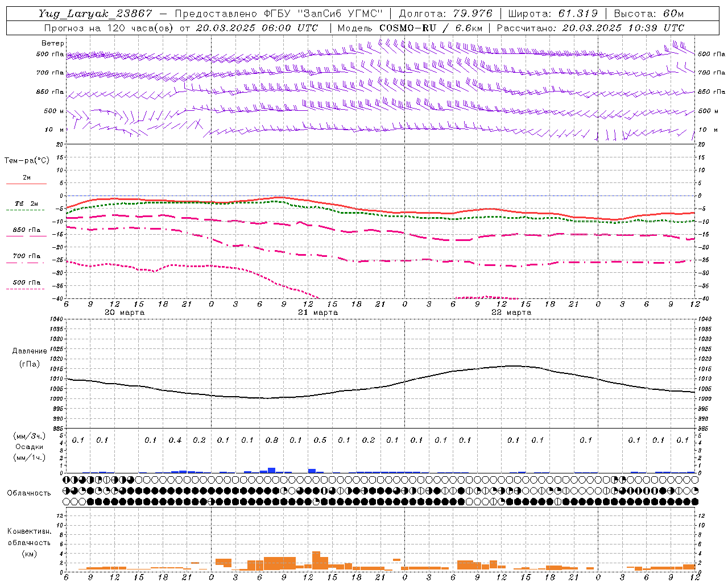Click the 0.8 precipitation value
The height and width of the screenshot is (582, 728).
272,440
